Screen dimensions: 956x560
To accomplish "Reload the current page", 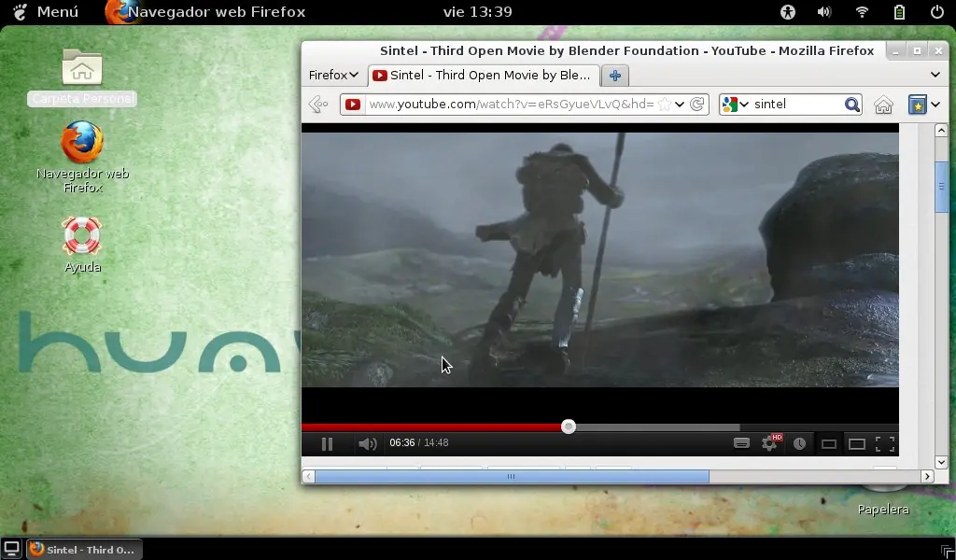I will [x=696, y=105].
